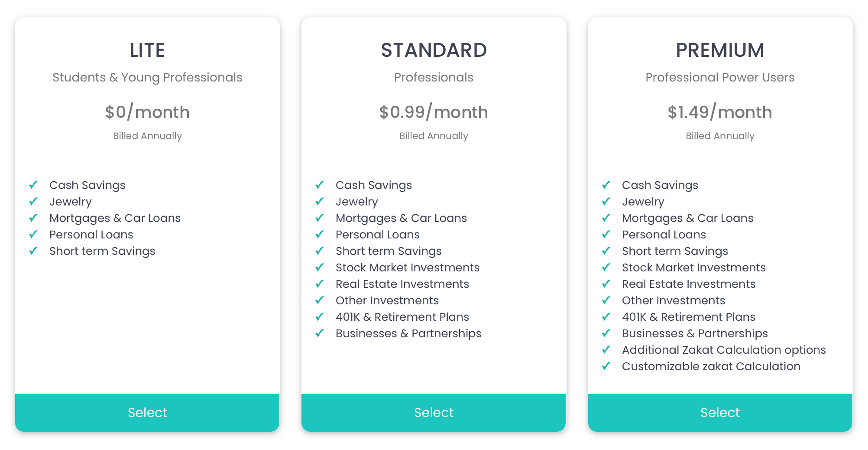Click the PREMIUM plan heading
868x450 pixels.
pyautogui.click(x=720, y=50)
